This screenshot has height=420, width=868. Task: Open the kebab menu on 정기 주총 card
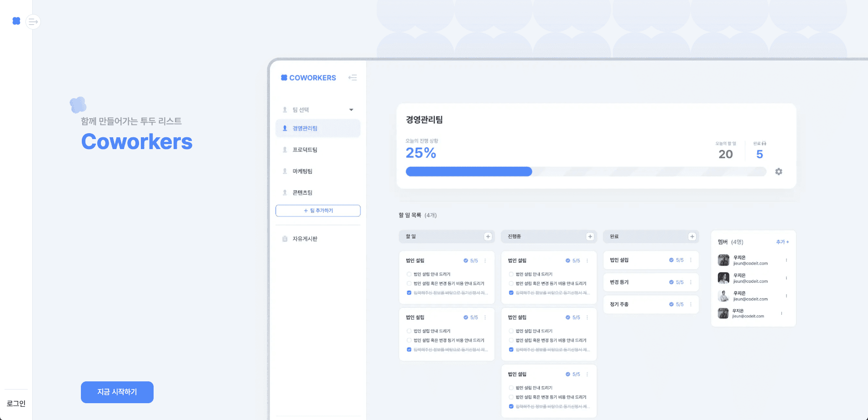point(691,305)
